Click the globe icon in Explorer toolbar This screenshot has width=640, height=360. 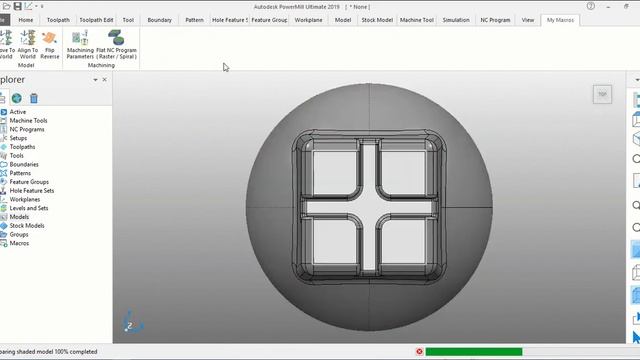tap(17, 98)
